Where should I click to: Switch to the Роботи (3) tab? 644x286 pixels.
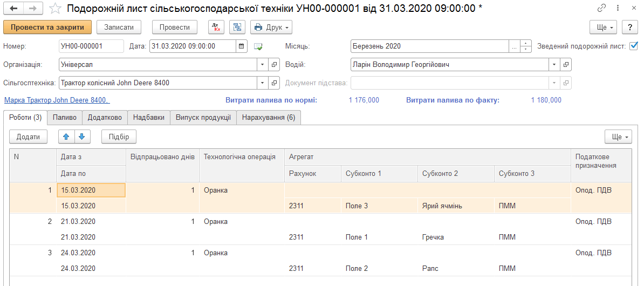[x=25, y=118]
